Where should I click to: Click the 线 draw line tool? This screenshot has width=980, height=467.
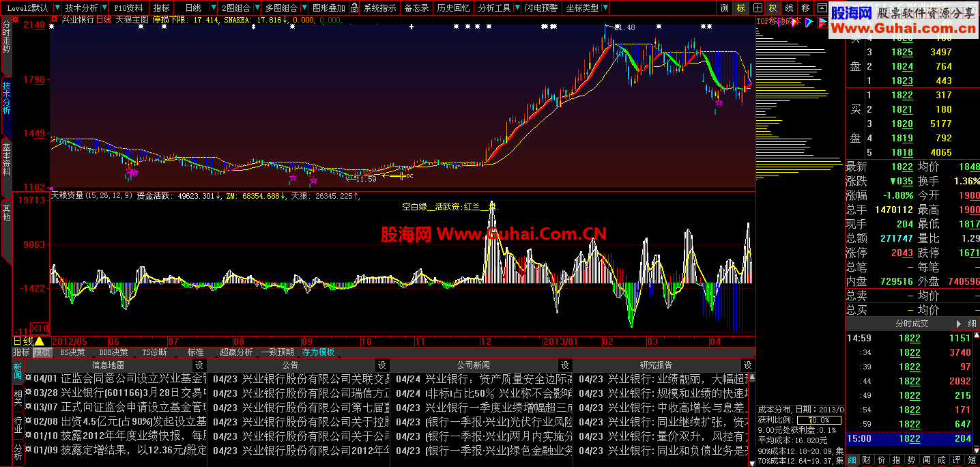tap(790, 8)
